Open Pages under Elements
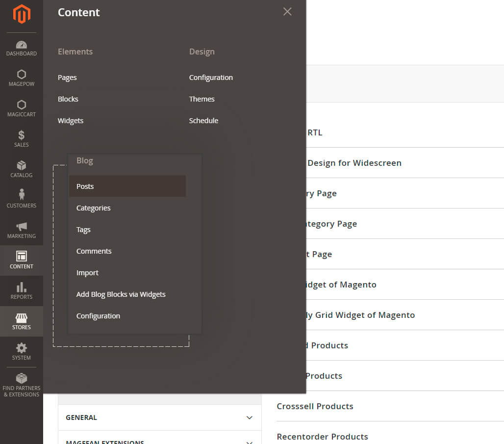This screenshot has height=444, width=504. [x=67, y=78]
